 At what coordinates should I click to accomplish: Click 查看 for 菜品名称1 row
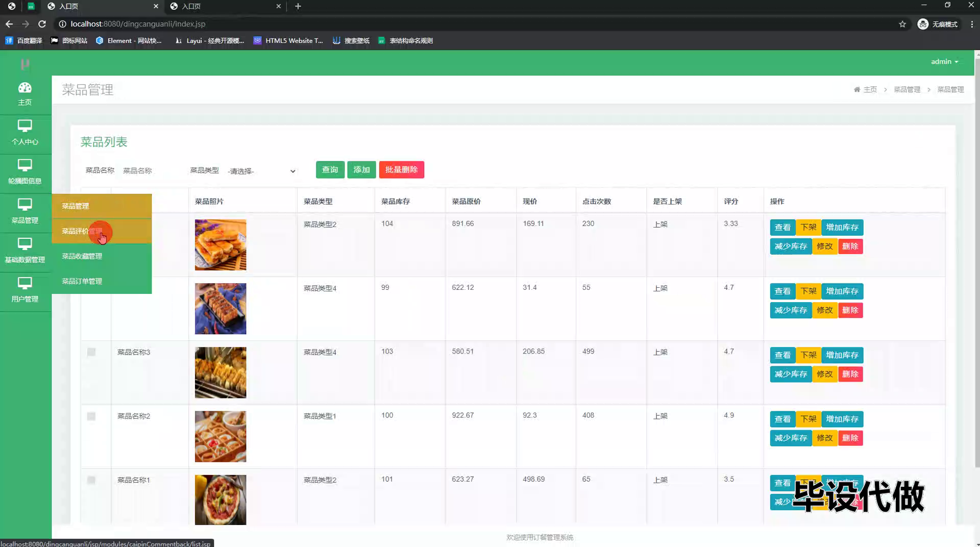(x=782, y=483)
